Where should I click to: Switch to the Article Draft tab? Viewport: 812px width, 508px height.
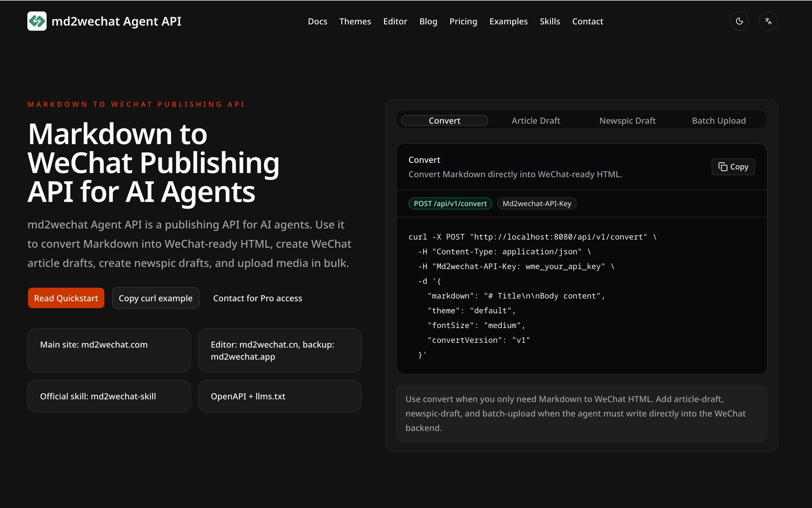pos(536,121)
